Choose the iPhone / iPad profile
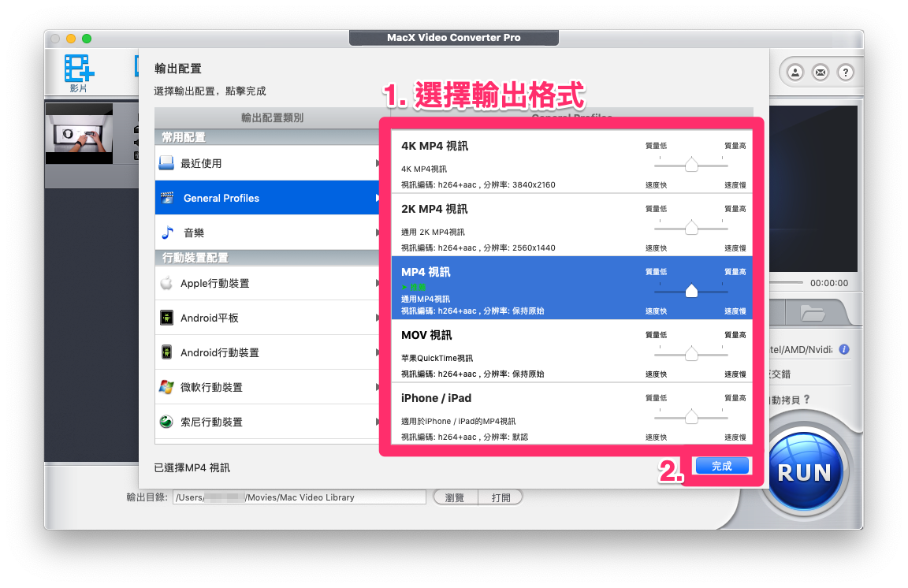Viewport: 908px width, 588px height. point(571,414)
